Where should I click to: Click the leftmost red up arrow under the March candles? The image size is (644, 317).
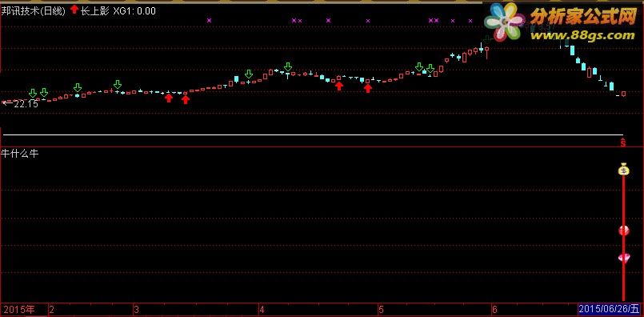click(169, 98)
